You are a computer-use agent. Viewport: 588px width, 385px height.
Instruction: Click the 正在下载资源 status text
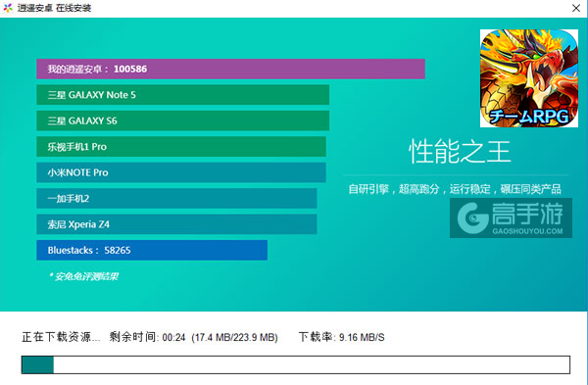(61, 337)
